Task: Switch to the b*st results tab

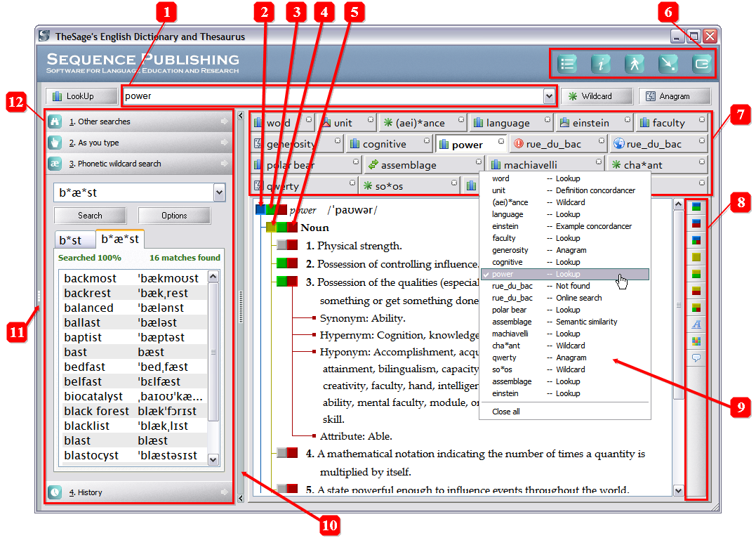Action: pos(69,239)
